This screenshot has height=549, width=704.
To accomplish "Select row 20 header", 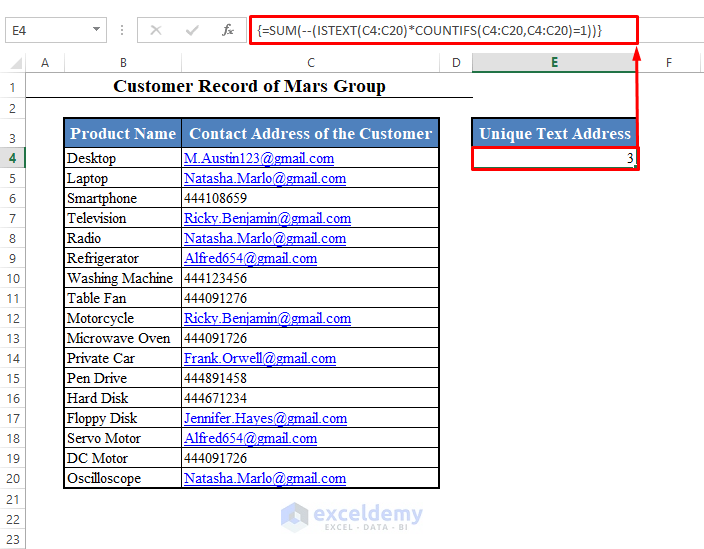I will (x=13, y=478).
